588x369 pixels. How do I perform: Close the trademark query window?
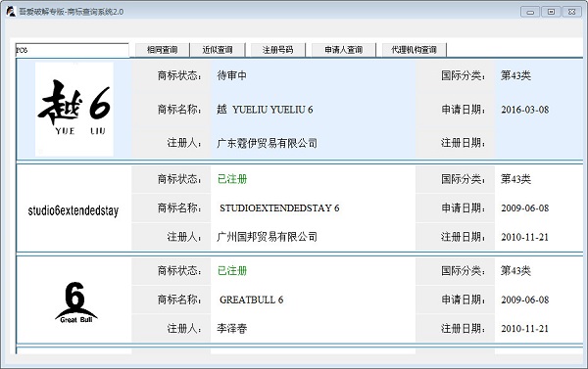pyautogui.click(x=572, y=12)
